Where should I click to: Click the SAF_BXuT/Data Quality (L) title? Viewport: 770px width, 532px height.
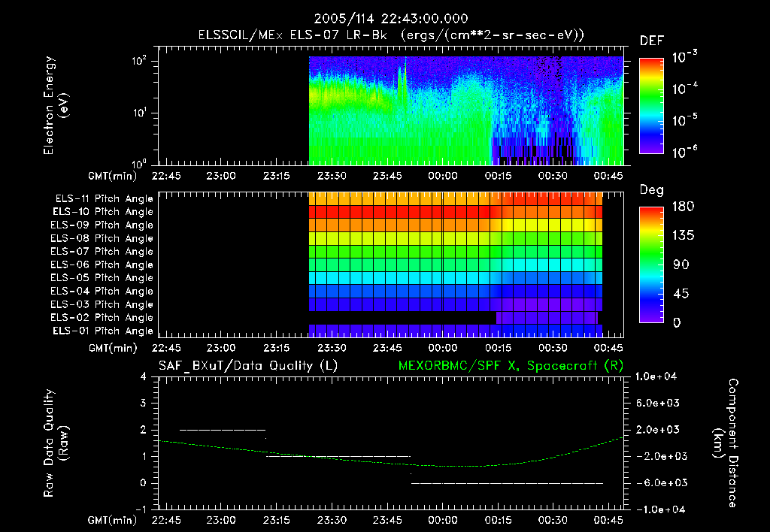tap(248, 366)
